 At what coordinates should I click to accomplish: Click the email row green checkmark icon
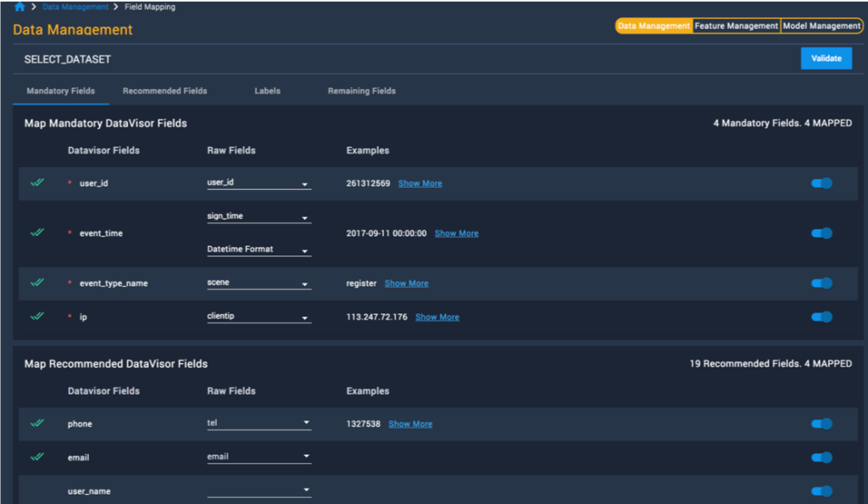coord(37,457)
